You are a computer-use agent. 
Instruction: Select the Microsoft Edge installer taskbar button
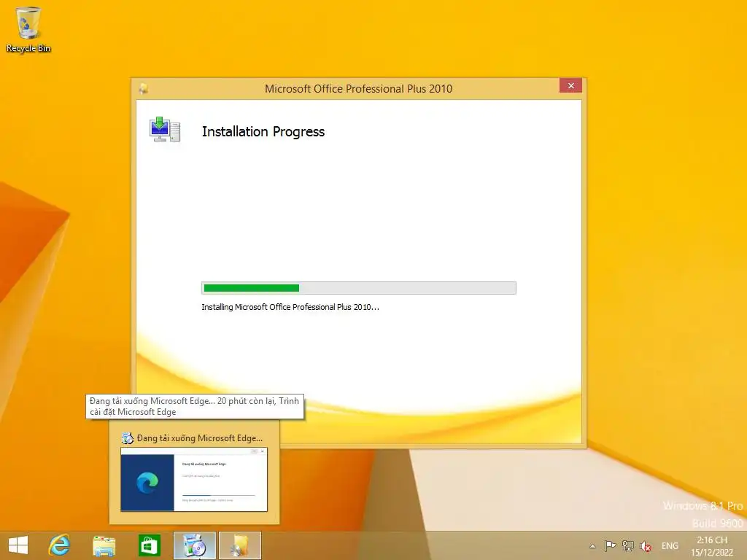click(x=194, y=545)
